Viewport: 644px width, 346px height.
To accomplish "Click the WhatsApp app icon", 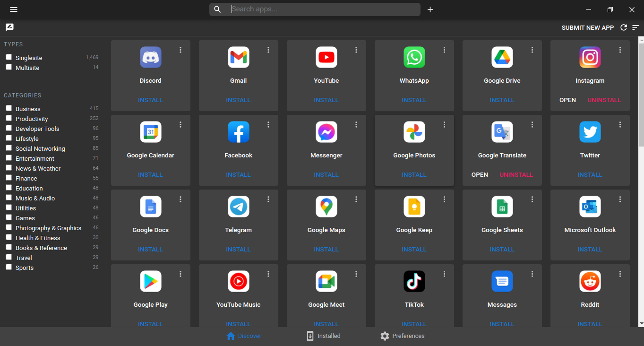I will pyautogui.click(x=414, y=57).
